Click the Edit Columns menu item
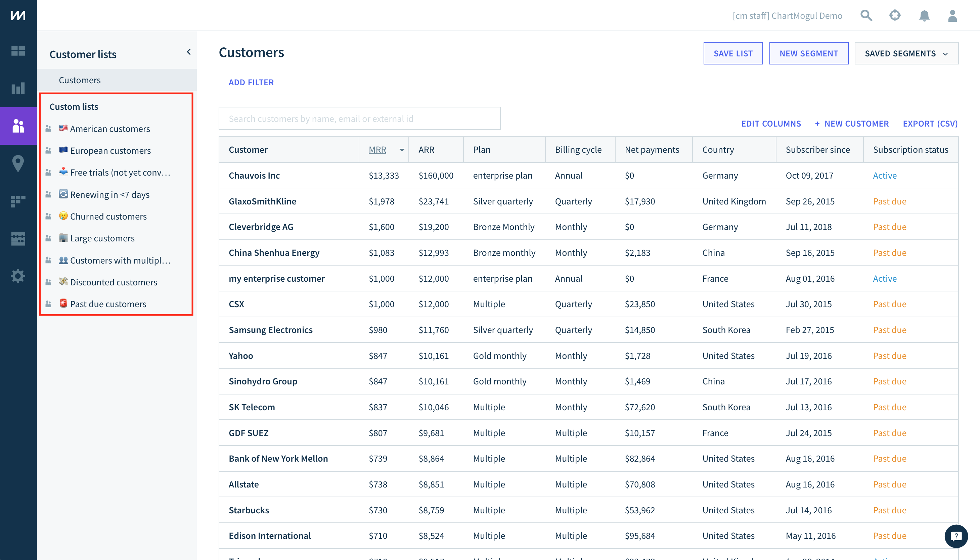980x560 pixels. tap(771, 123)
